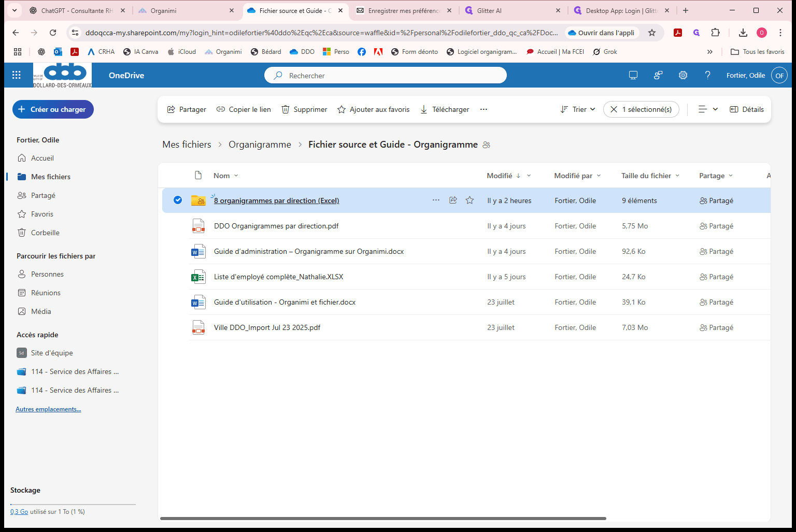Open the view options layout dropdown

click(708, 109)
